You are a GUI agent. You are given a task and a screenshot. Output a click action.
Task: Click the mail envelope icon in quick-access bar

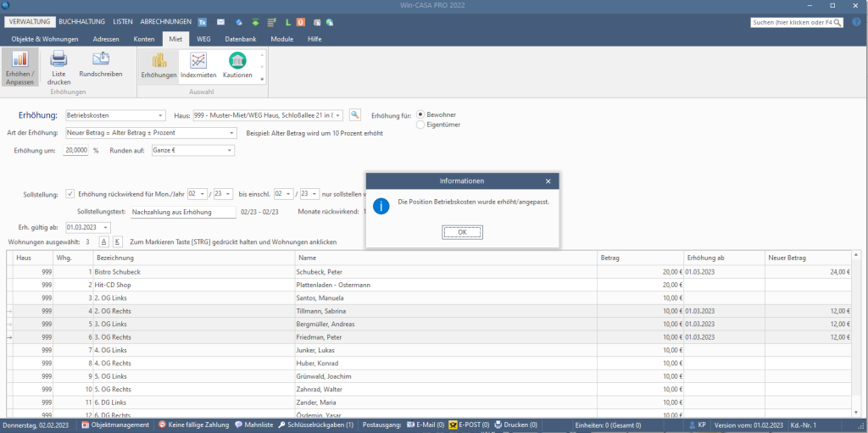click(220, 22)
